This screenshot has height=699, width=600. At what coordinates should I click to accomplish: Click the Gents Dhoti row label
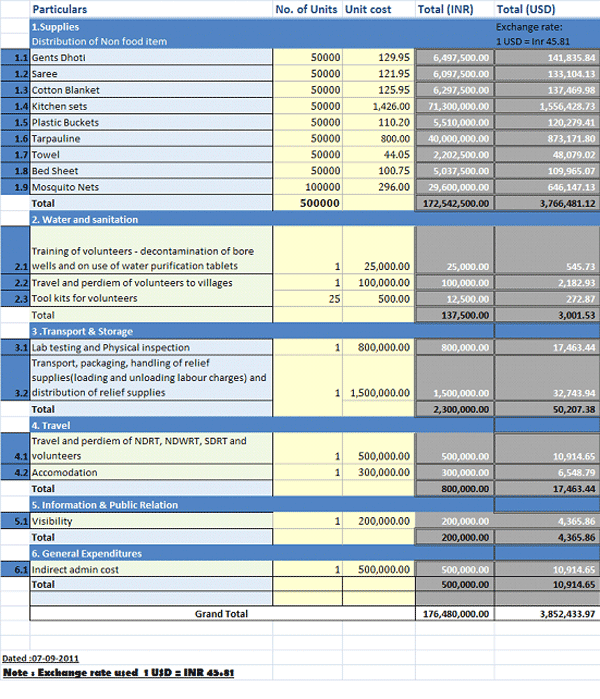(151, 58)
